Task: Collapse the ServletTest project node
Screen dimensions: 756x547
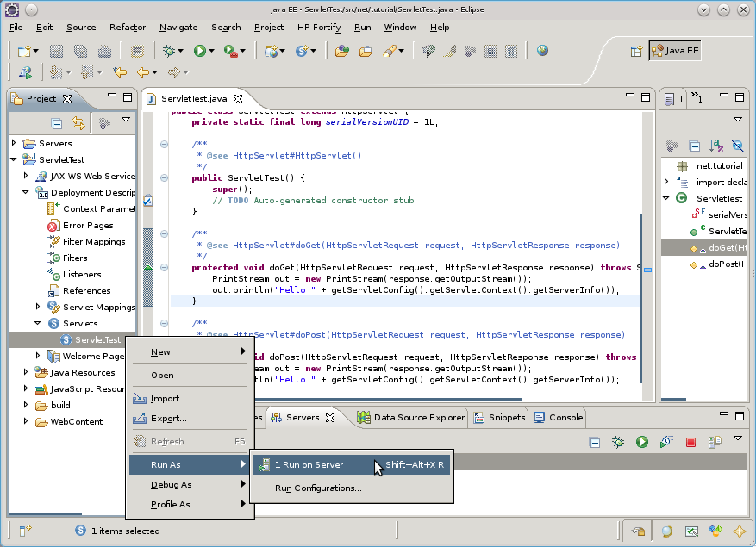Action: tap(14, 159)
